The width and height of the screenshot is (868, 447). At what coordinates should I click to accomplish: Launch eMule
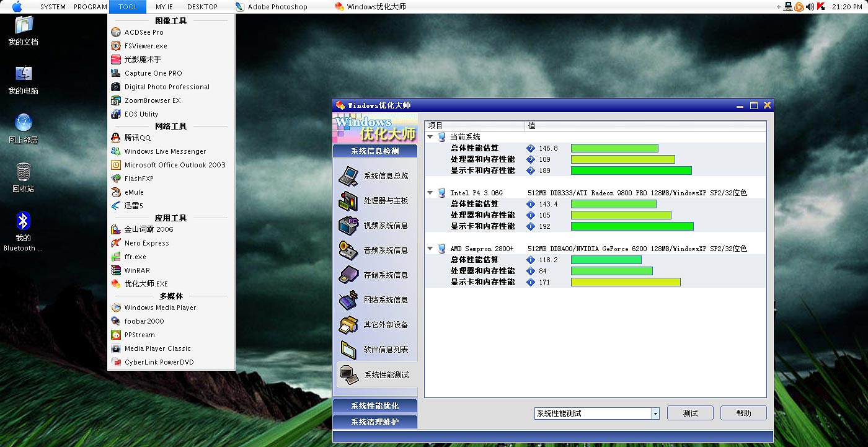171,192
